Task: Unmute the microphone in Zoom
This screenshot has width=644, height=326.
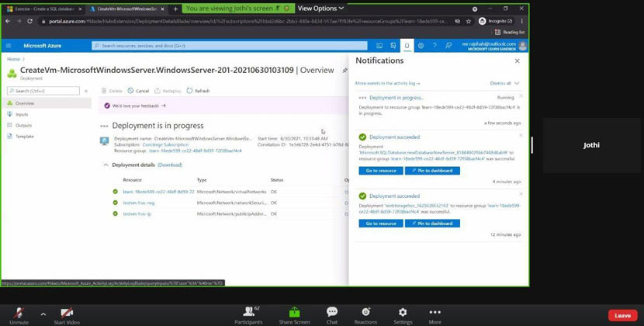Action: [x=19, y=316]
